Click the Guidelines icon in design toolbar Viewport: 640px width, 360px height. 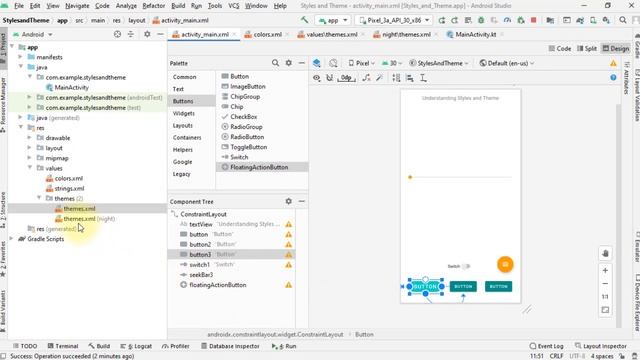pos(423,78)
